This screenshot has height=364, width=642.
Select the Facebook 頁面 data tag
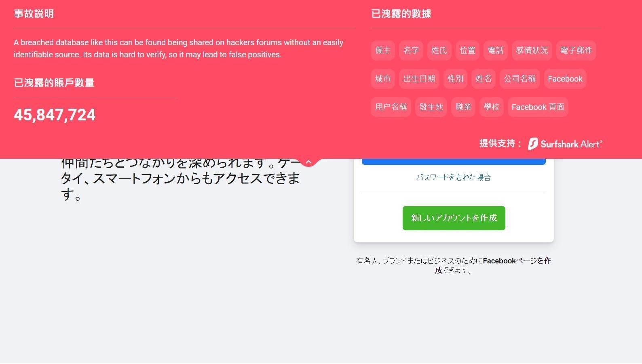[x=538, y=107]
